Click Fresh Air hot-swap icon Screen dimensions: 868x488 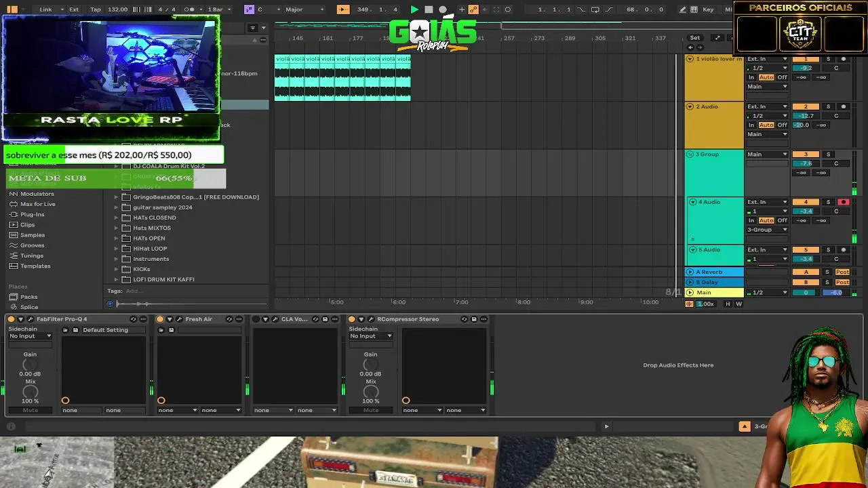click(x=229, y=319)
